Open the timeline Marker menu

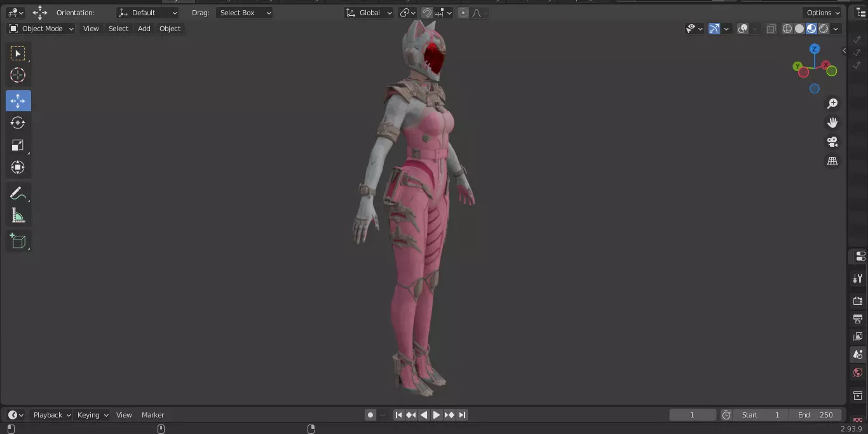point(153,415)
